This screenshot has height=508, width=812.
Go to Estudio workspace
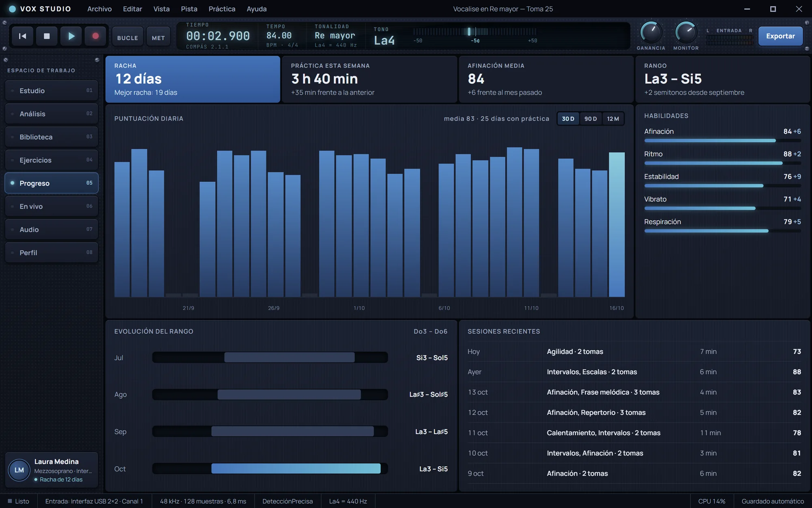point(52,91)
